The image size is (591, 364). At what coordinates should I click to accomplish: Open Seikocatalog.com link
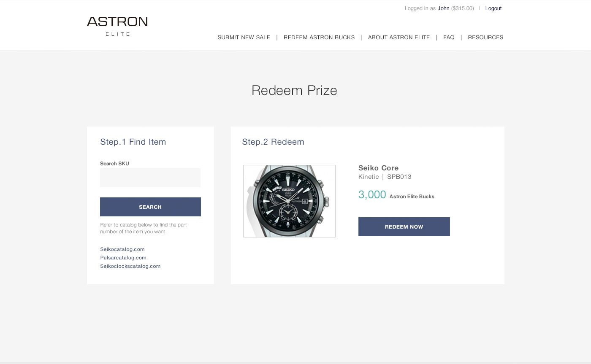coord(122,249)
